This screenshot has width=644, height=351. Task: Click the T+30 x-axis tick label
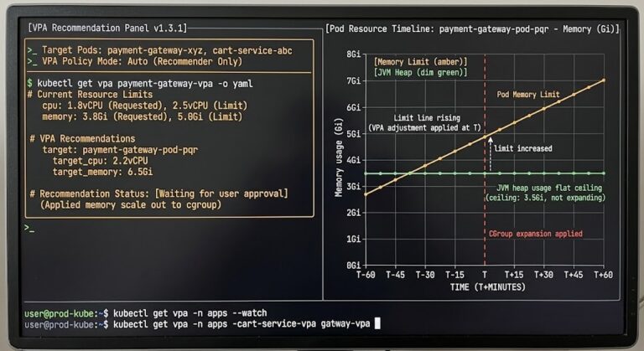tap(543, 275)
